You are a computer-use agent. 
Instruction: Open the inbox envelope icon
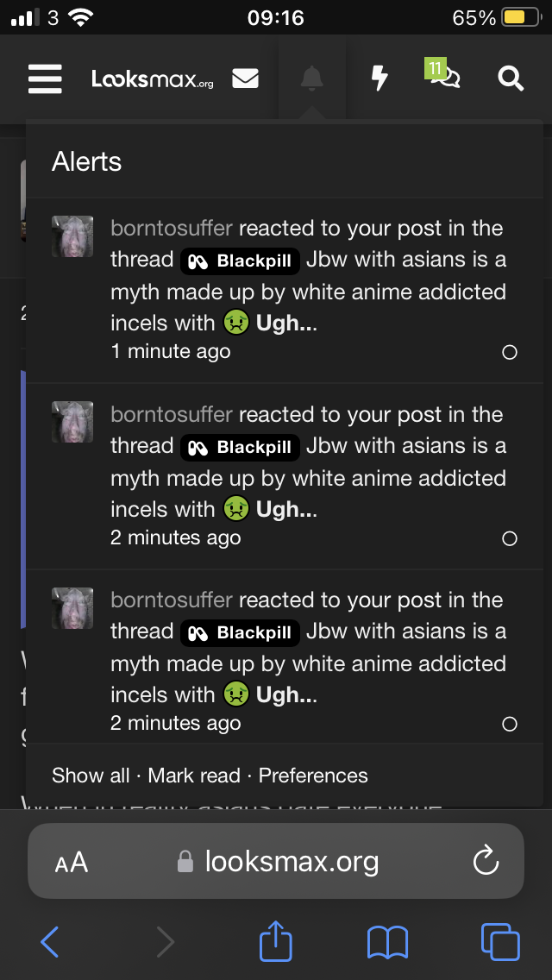coord(246,79)
